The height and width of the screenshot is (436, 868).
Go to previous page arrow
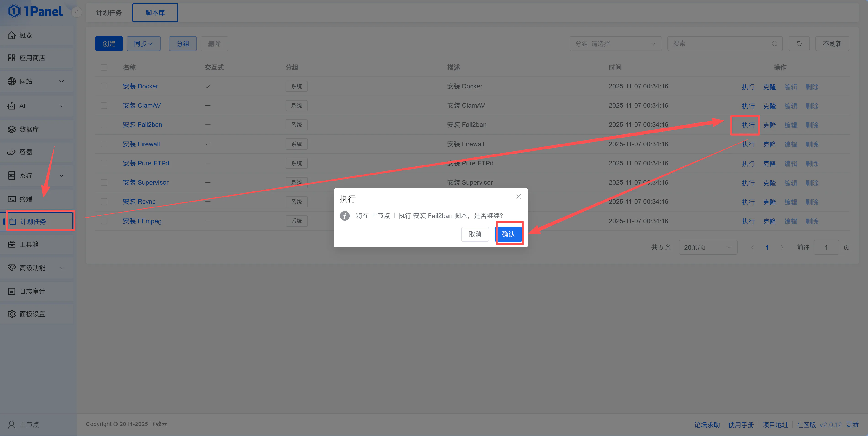(752, 247)
